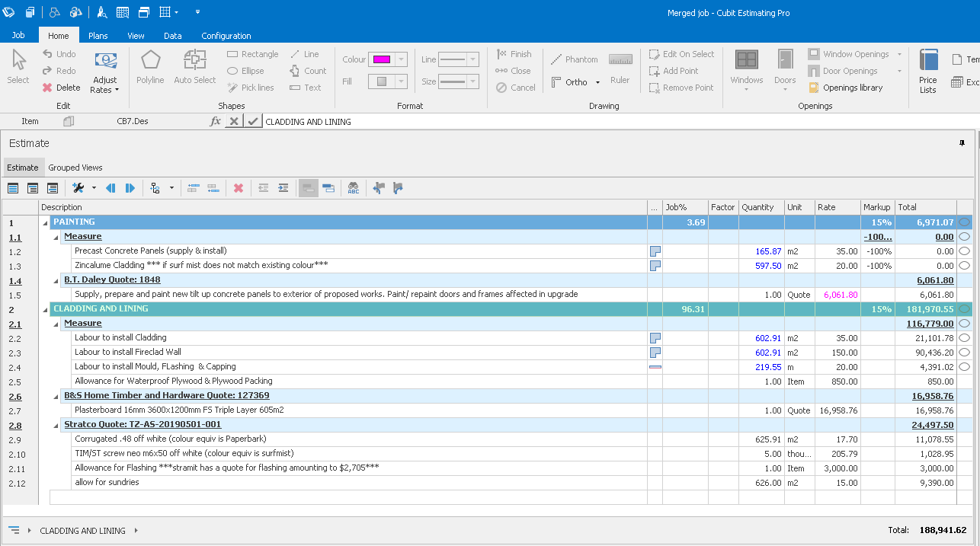This screenshot has height=546, width=980.
Task: Open the Price Lists book icon
Action: click(x=928, y=60)
